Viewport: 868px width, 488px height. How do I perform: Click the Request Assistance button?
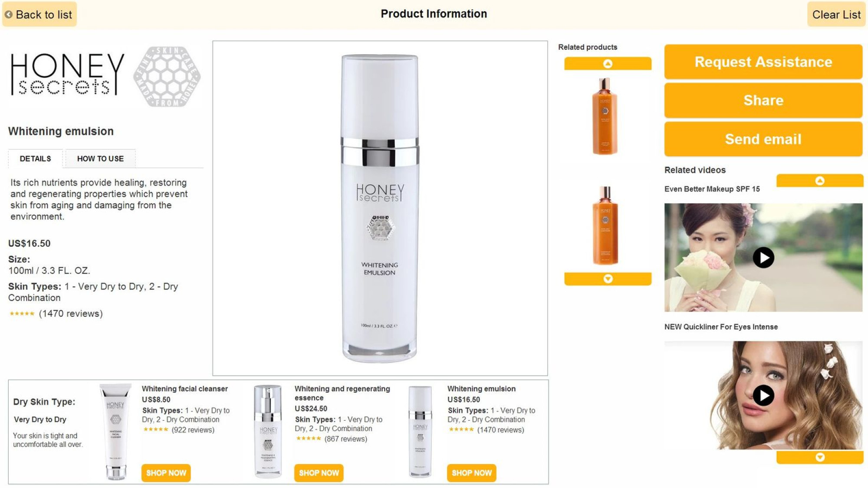pos(763,62)
